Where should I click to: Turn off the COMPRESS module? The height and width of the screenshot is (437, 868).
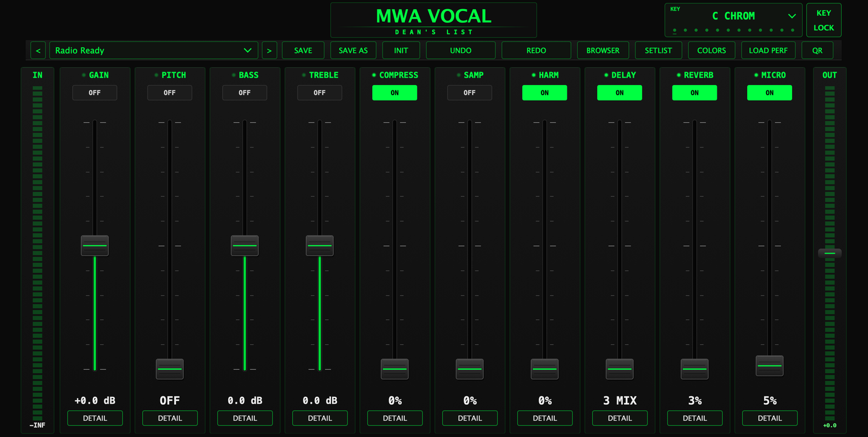(395, 93)
